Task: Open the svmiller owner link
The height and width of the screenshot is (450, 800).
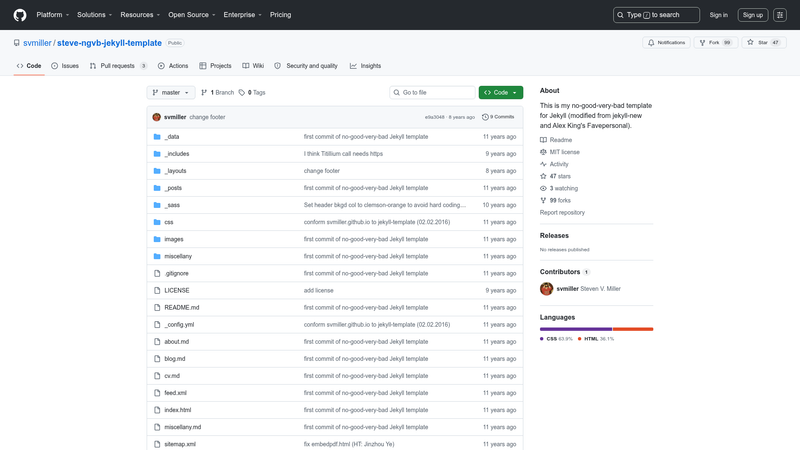Action: point(37,43)
